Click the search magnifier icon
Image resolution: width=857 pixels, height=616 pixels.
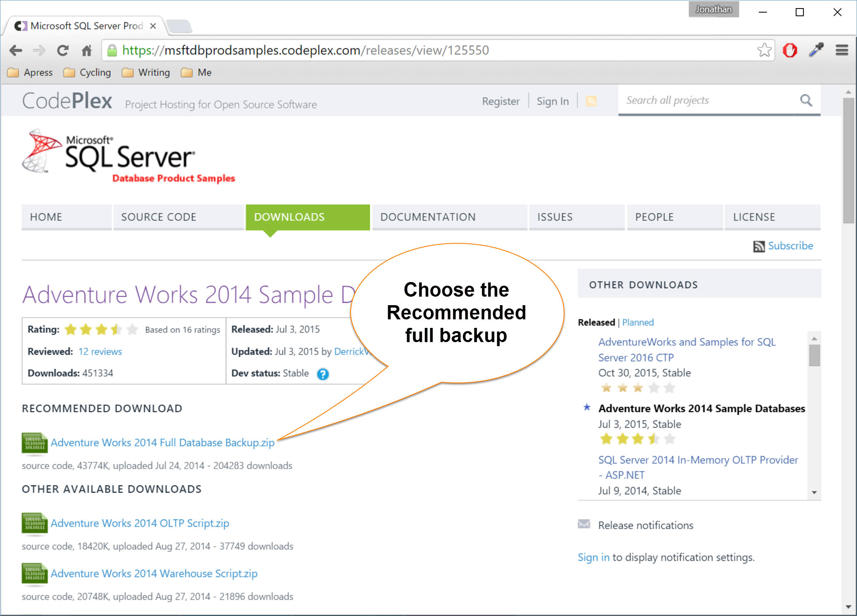pyautogui.click(x=806, y=100)
